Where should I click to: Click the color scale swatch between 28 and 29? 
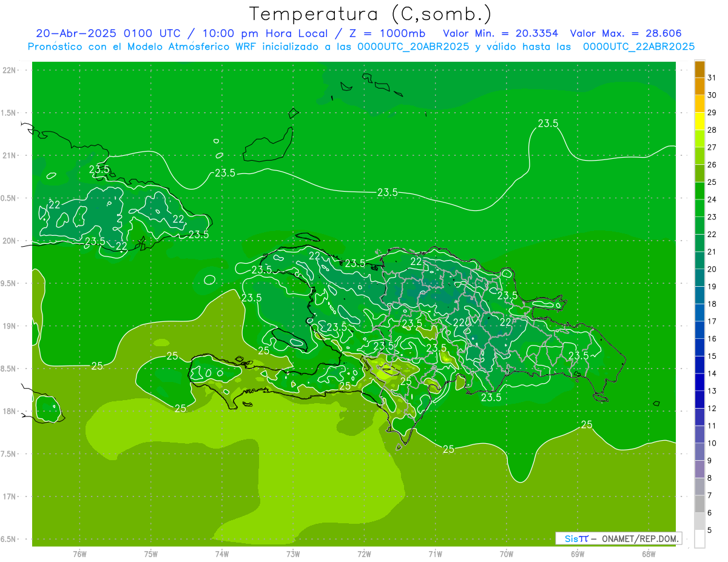(700, 122)
